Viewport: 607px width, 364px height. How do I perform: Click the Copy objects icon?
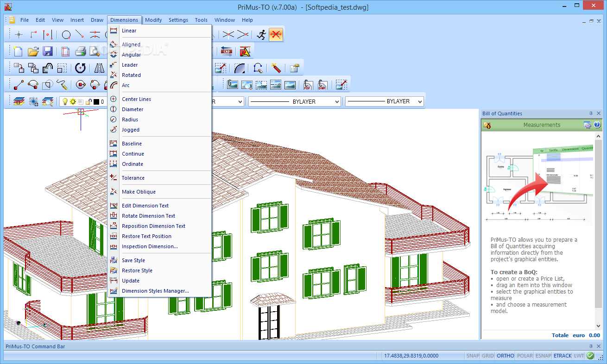click(x=33, y=68)
